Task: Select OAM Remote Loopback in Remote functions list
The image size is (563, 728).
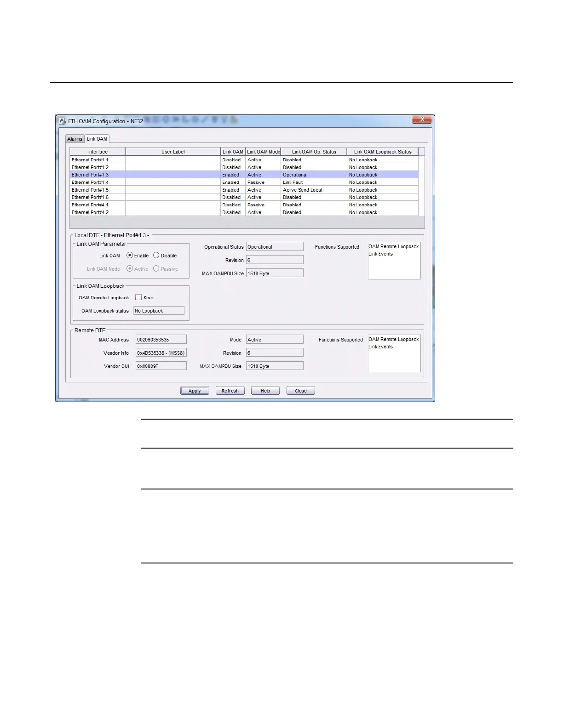Action: click(394, 339)
